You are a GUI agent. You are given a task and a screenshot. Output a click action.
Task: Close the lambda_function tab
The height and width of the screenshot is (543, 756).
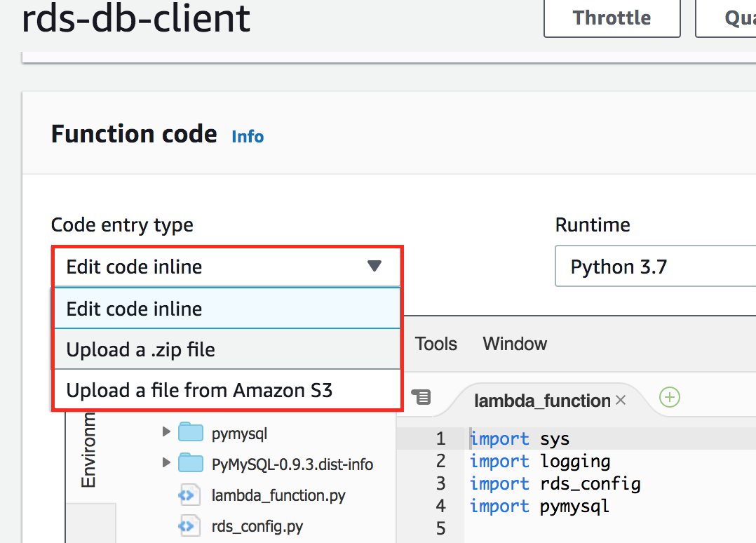pyautogui.click(x=621, y=400)
